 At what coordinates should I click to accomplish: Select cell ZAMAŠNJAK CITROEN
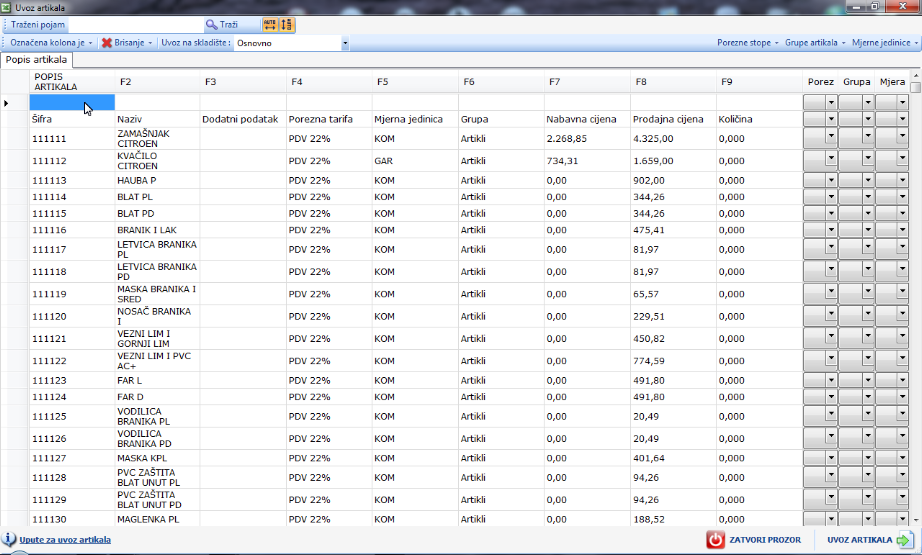[x=157, y=139]
